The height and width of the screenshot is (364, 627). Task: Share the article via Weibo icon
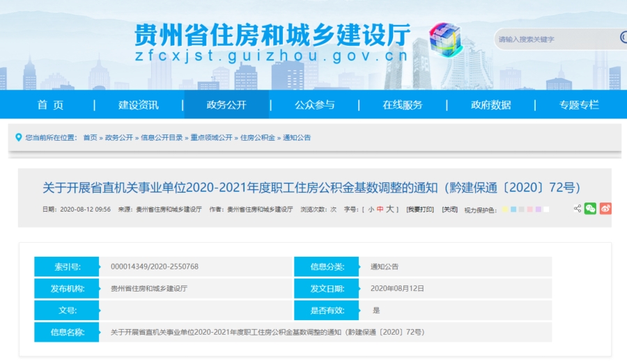pyautogui.click(x=605, y=209)
